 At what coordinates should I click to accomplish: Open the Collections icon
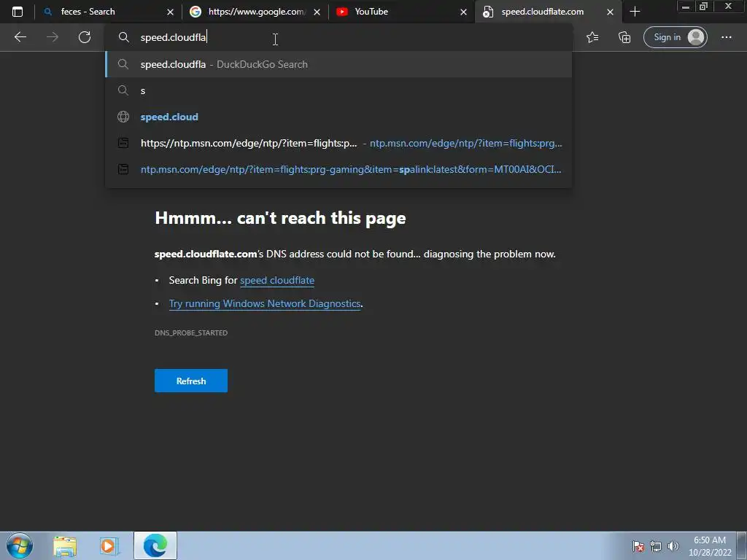pos(624,37)
